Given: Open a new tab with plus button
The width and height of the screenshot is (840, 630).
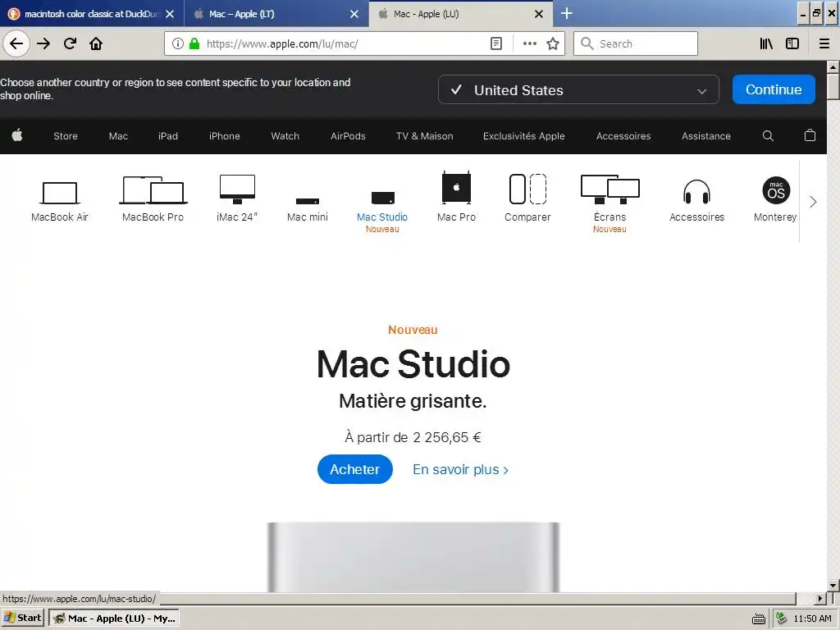Looking at the screenshot, I should 566,13.
